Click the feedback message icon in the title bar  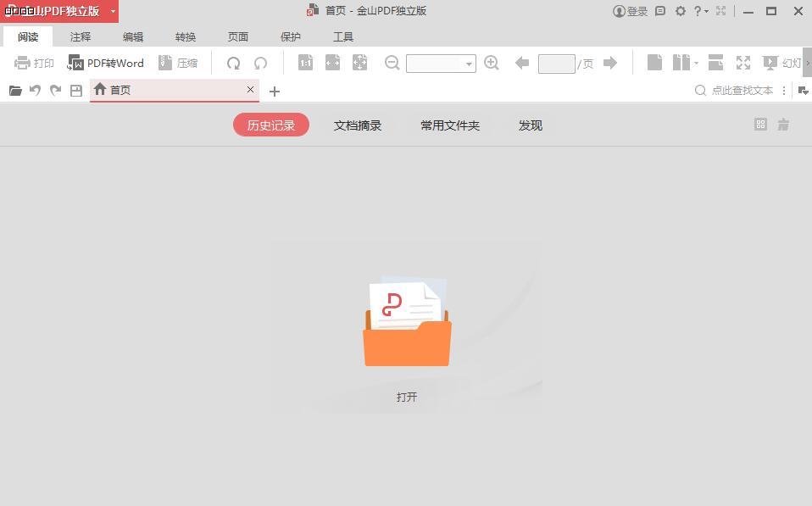pos(660,11)
